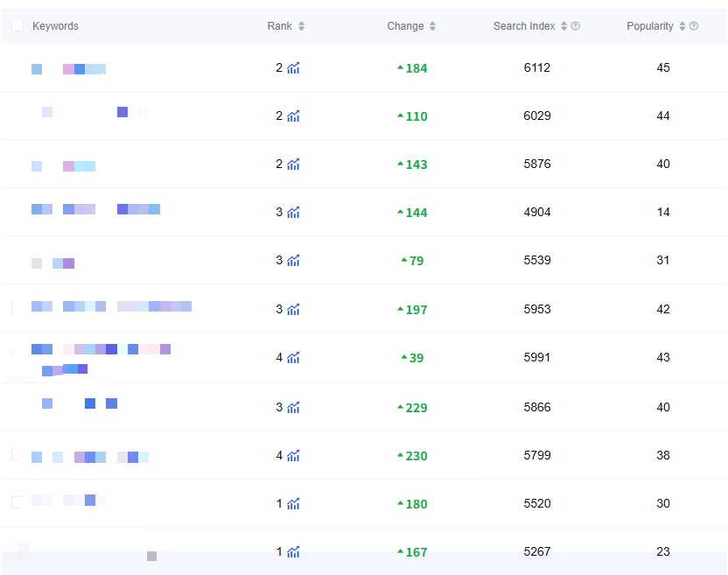This screenshot has height=575, width=728.
Task: Click the Search Index sort arrows
Action: (x=563, y=26)
